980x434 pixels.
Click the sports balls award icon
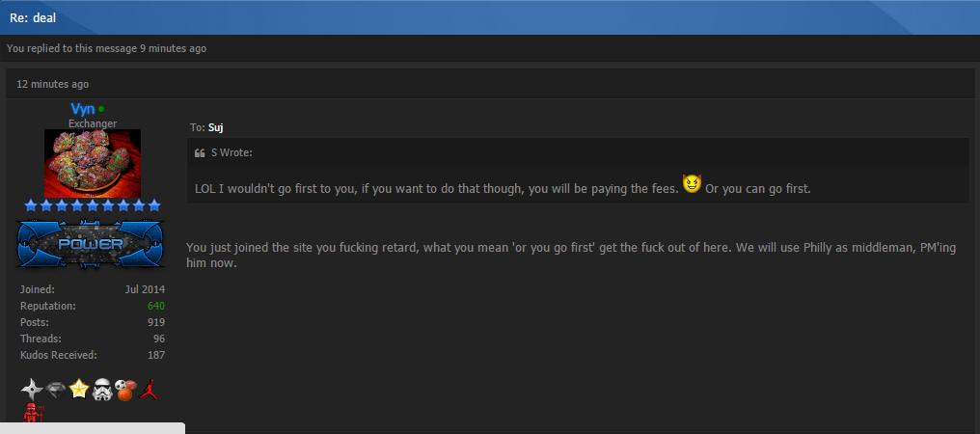coord(125,391)
